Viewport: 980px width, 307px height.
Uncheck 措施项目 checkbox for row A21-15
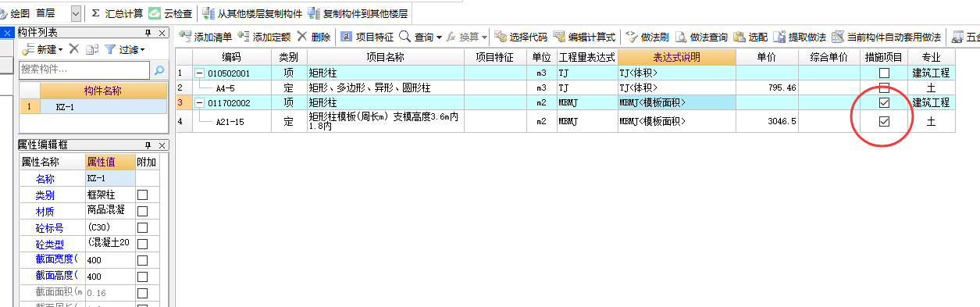884,121
